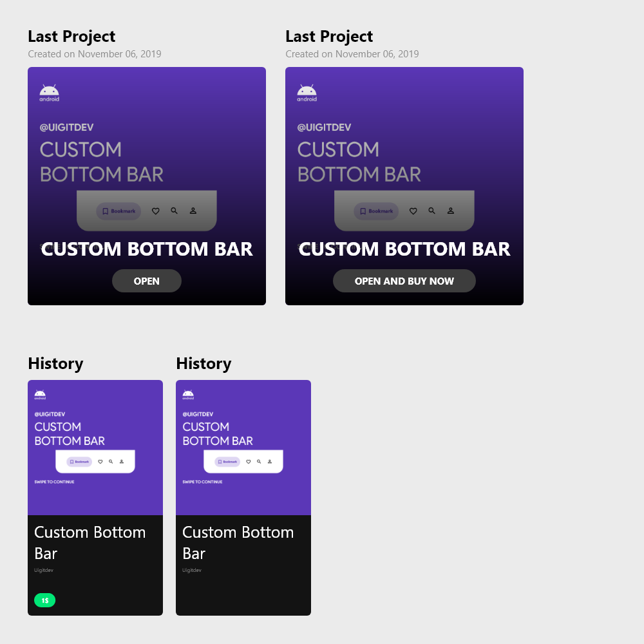Select Bookmark pill in card with OPEN button
This screenshot has height=644, width=644.
pos(118,211)
